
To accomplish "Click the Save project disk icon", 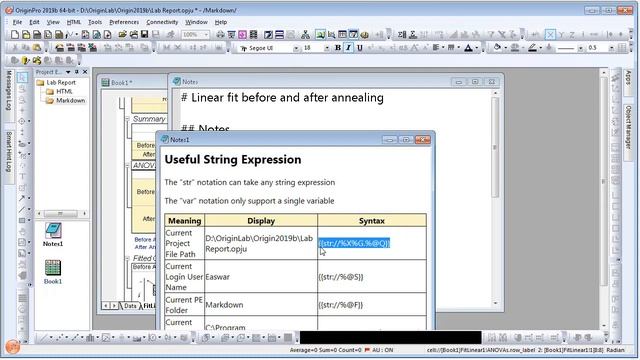I will coord(144,35).
